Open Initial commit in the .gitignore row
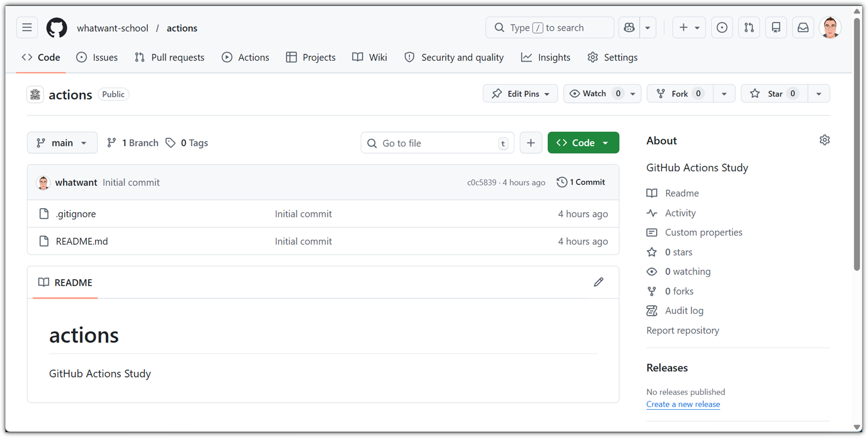Screen dimensions: 868x438 tap(303, 214)
